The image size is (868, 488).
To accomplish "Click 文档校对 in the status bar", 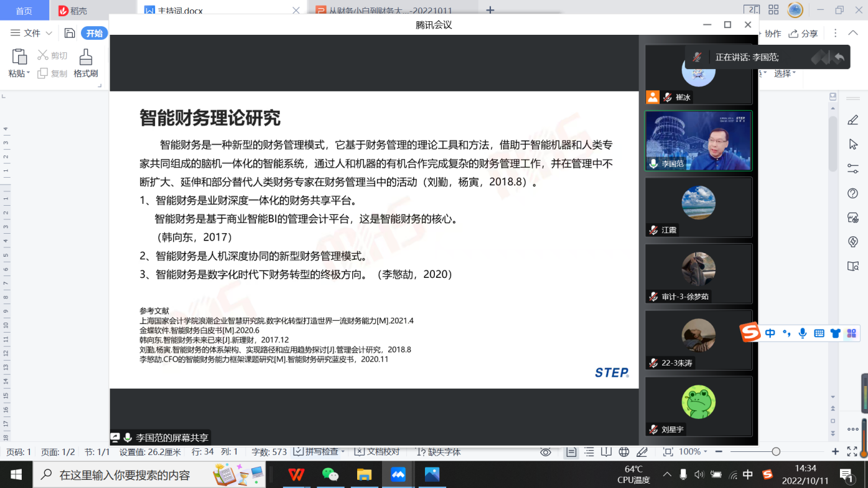I will pyautogui.click(x=377, y=452).
